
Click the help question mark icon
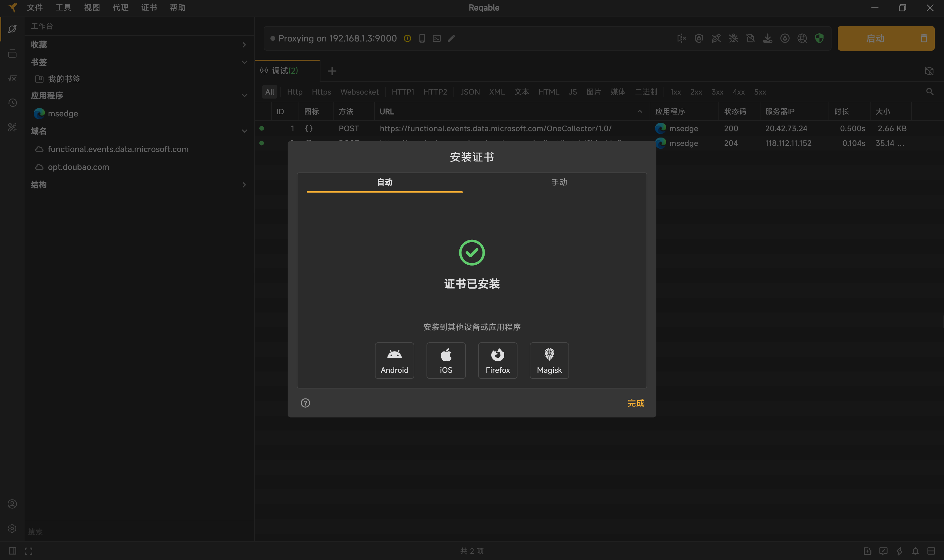pyautogui.click(x=305, y=403)
